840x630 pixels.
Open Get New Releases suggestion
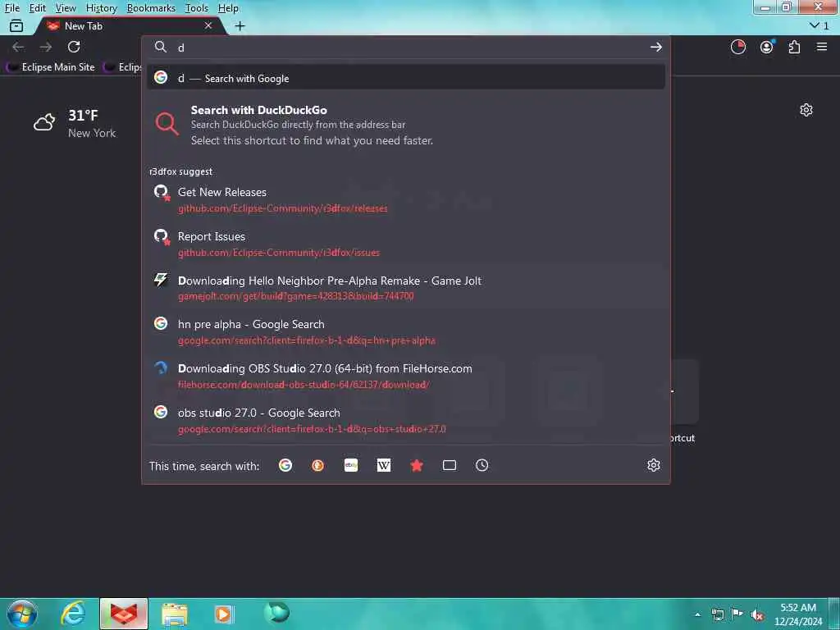405,199
